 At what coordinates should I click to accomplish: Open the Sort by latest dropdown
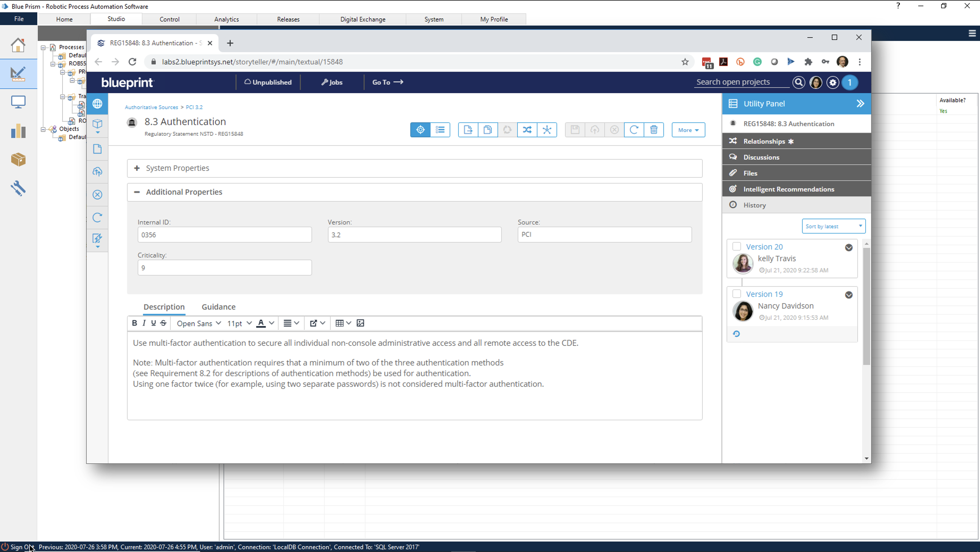point(833,226)
